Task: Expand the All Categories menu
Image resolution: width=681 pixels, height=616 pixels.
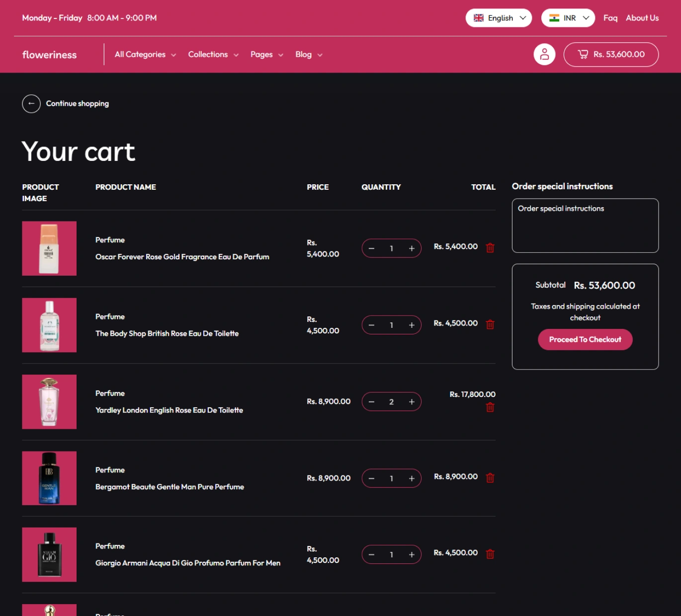Action: (145, 55)
